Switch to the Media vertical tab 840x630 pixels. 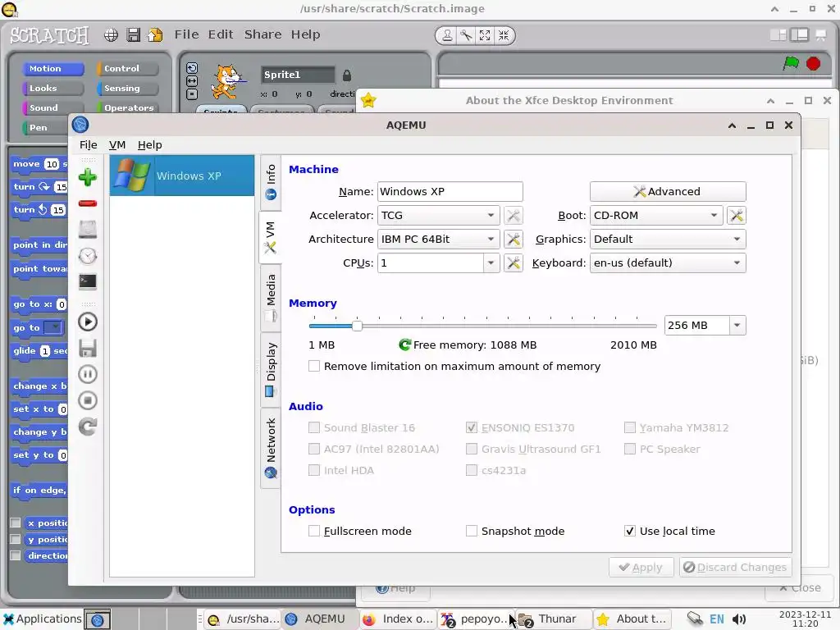click(271, 298)
